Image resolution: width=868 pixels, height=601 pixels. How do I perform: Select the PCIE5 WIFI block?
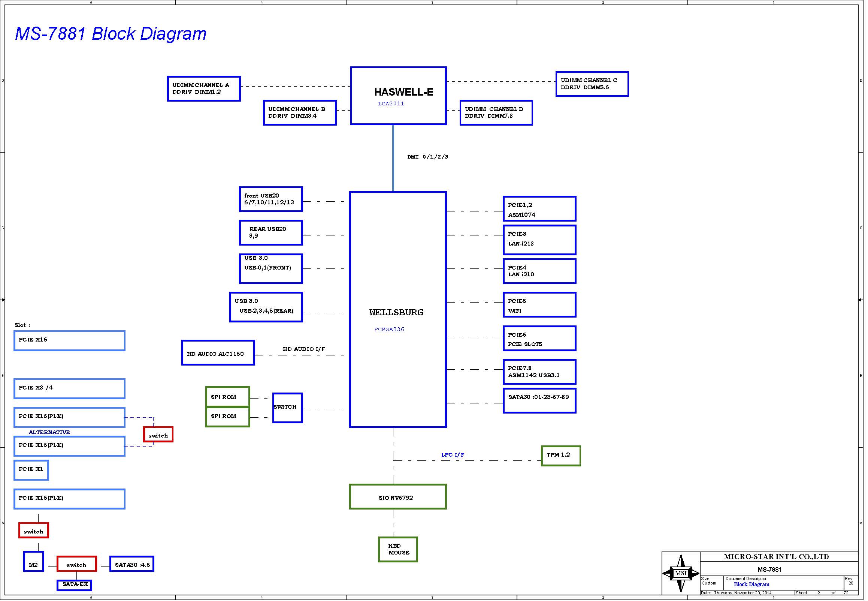(539, 305)
